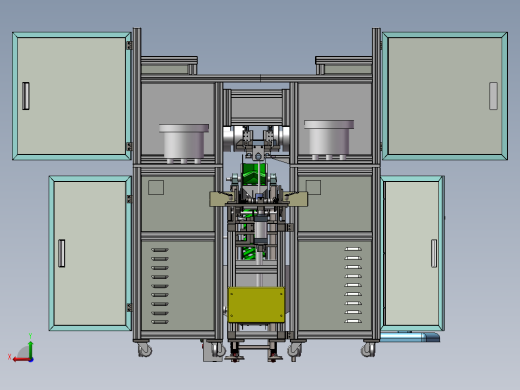Select the top-left tray on the frame
520x390 pixels.
[169, 65]
